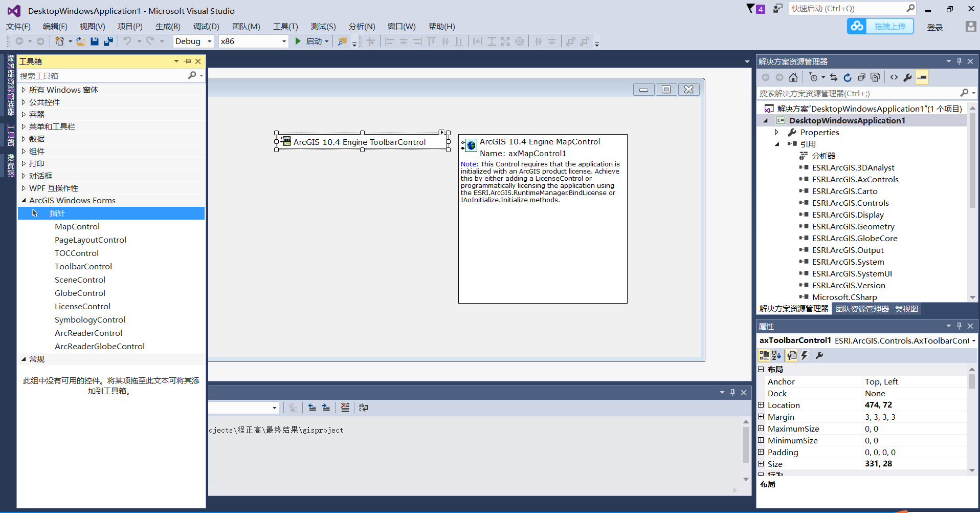Show events via the lightning icon in Properties
980x513 pixels.
[x=804, y=355]
